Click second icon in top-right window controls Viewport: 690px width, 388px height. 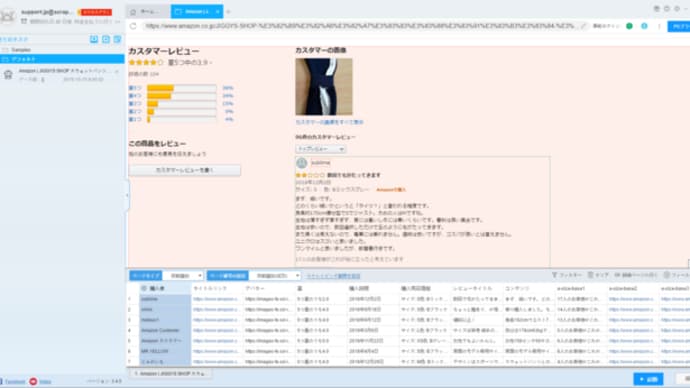coord(667,9)
